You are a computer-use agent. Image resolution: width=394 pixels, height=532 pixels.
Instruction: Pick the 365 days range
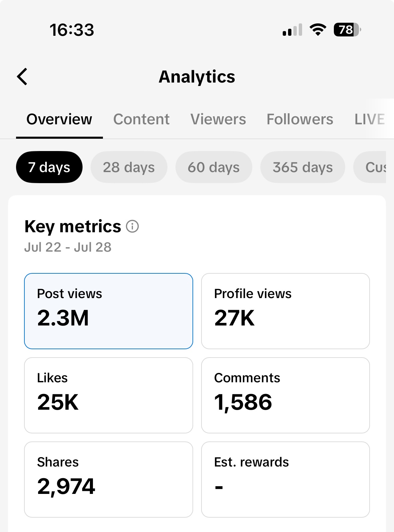pos(302,167)
